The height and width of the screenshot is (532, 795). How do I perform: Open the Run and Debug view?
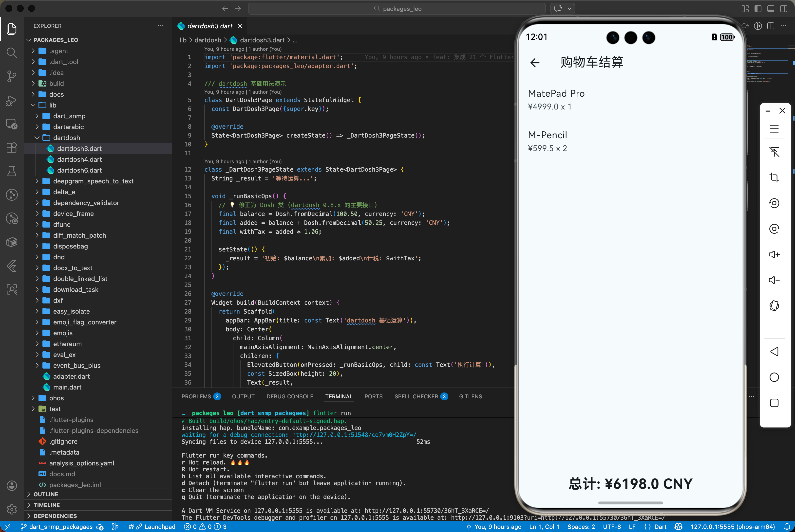(x=12, y=100)
